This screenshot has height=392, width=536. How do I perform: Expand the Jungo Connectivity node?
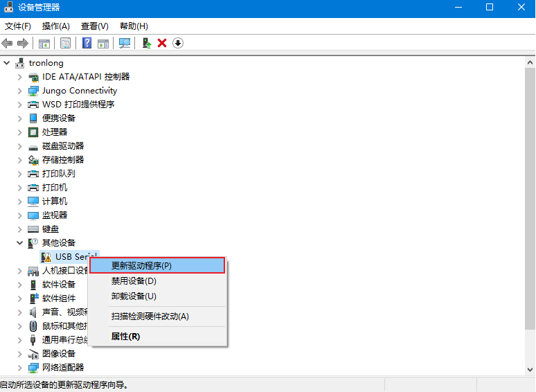coord(20,91)
